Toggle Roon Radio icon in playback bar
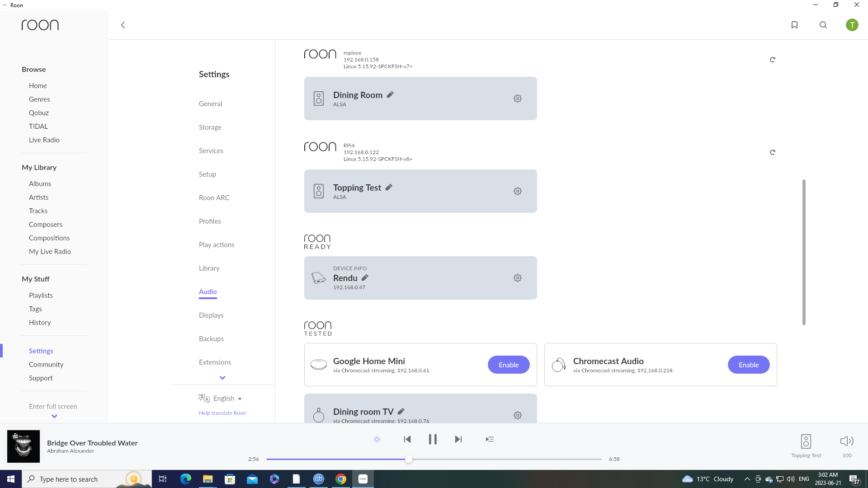Image resolution: width=868 pixels, height=488 pixels. click(x=377, y=439)
